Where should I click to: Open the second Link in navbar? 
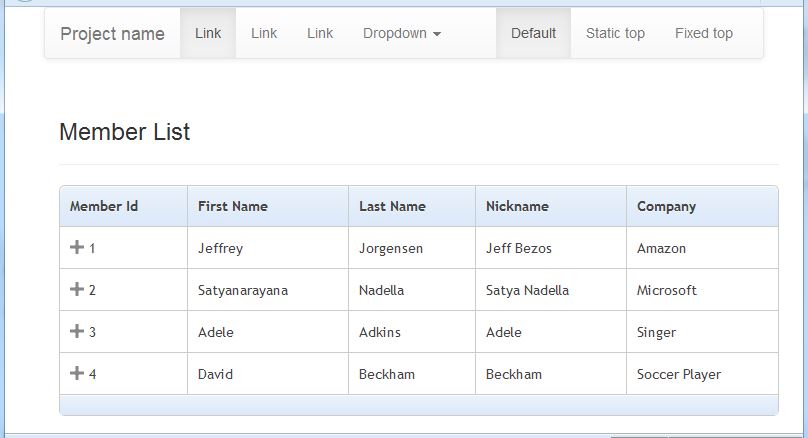tap(264, 33)
